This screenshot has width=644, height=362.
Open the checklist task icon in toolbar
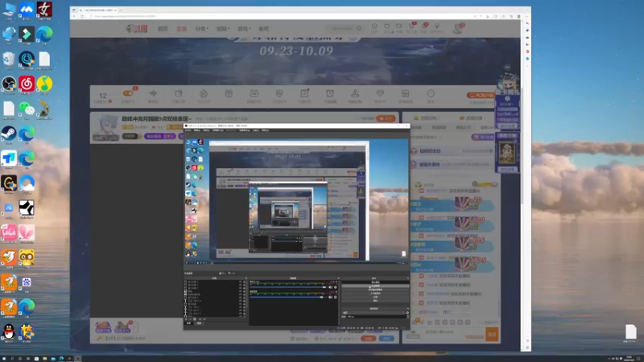[x=305, y=93]
